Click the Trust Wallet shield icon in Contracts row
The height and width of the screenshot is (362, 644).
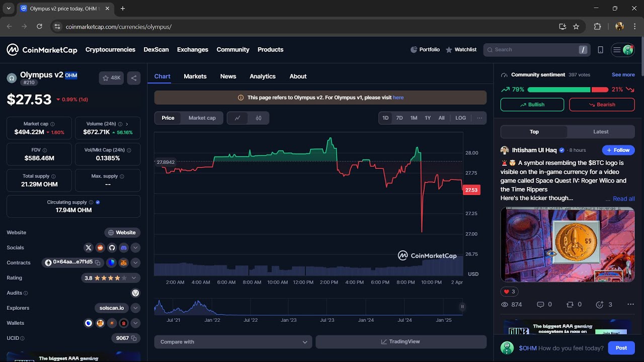coord(111,262)
